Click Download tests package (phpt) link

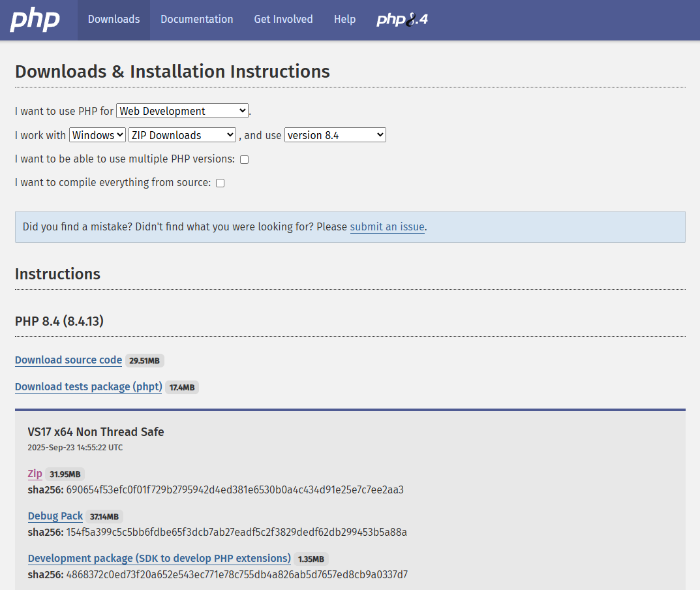(x=88, y=387)
